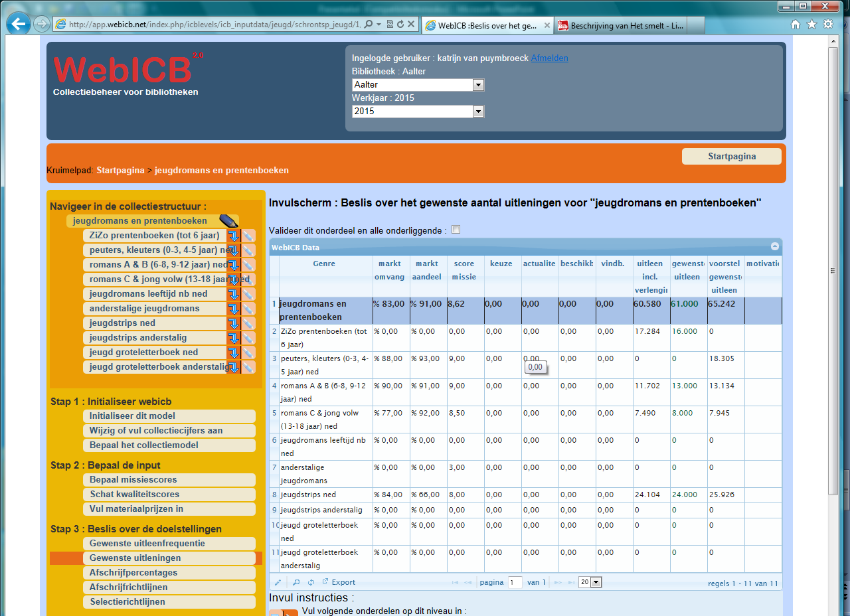
Task: Click the 'Startpagina' breadcrumb link
Action: click(120, 171)
